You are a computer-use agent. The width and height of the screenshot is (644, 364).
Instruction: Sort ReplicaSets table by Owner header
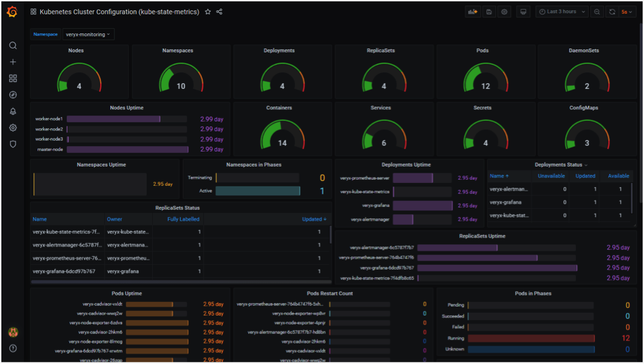[x=115, y=219]
